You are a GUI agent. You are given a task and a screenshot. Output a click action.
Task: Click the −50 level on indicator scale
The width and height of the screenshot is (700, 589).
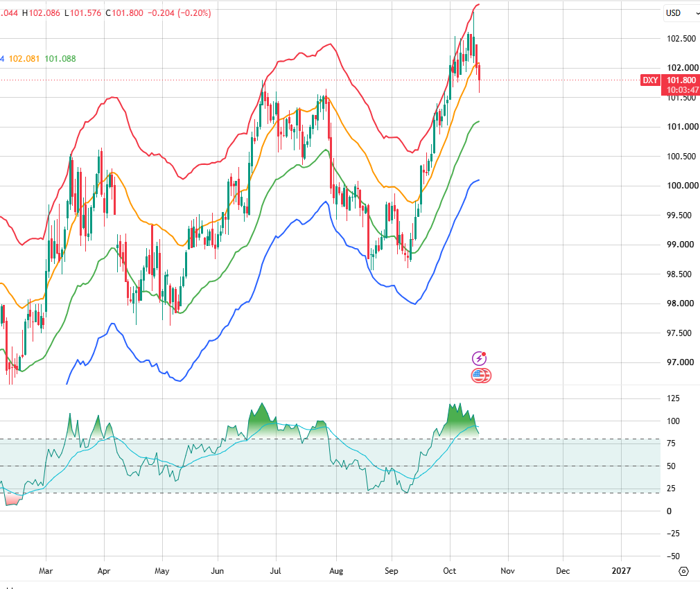click(672, 556)
